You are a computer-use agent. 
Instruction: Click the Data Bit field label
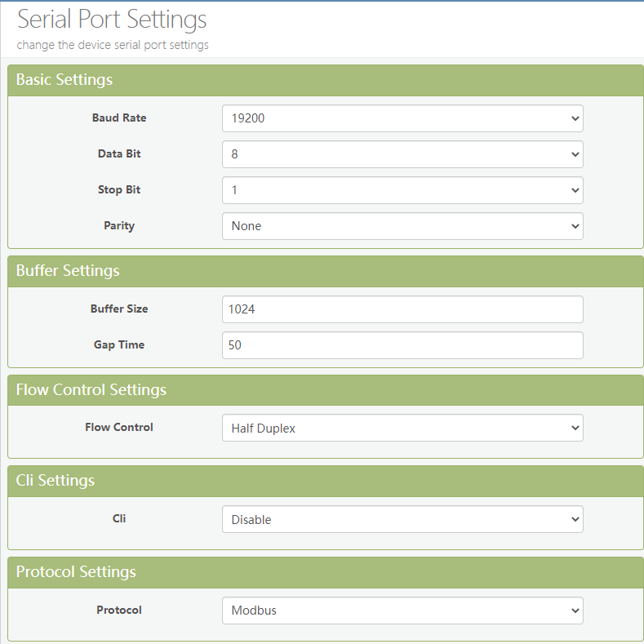pos(119,154)
